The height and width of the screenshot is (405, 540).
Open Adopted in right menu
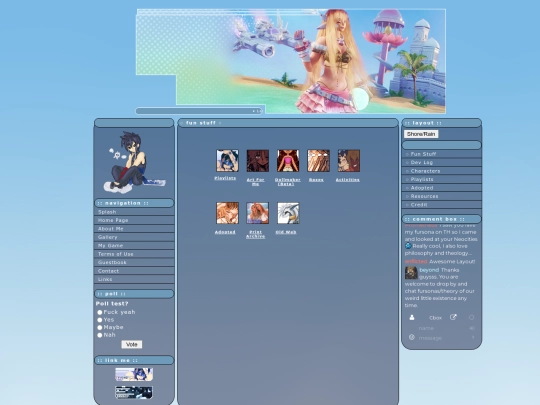(x=442, y=188)
